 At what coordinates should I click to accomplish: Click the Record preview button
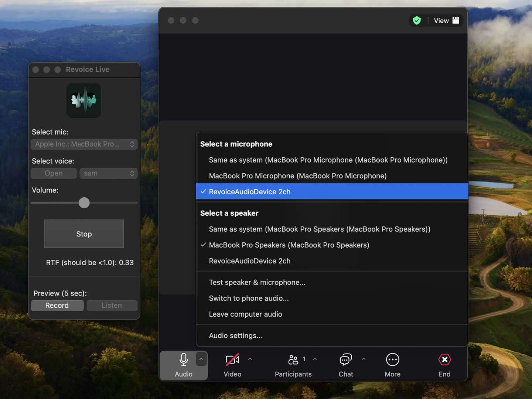point(57,306)
